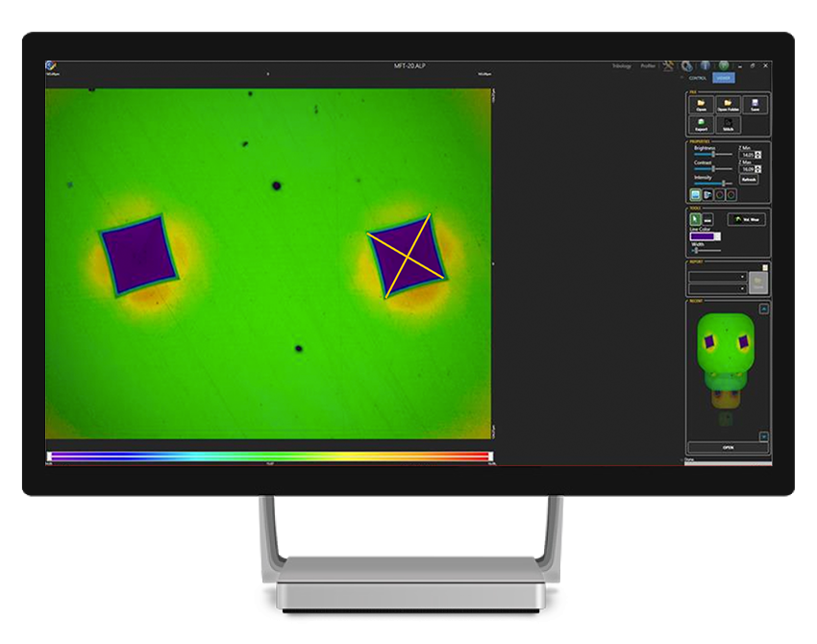817x644 pixels.
Task: Open the Line Color dropdown arrow
Action: 716,235
